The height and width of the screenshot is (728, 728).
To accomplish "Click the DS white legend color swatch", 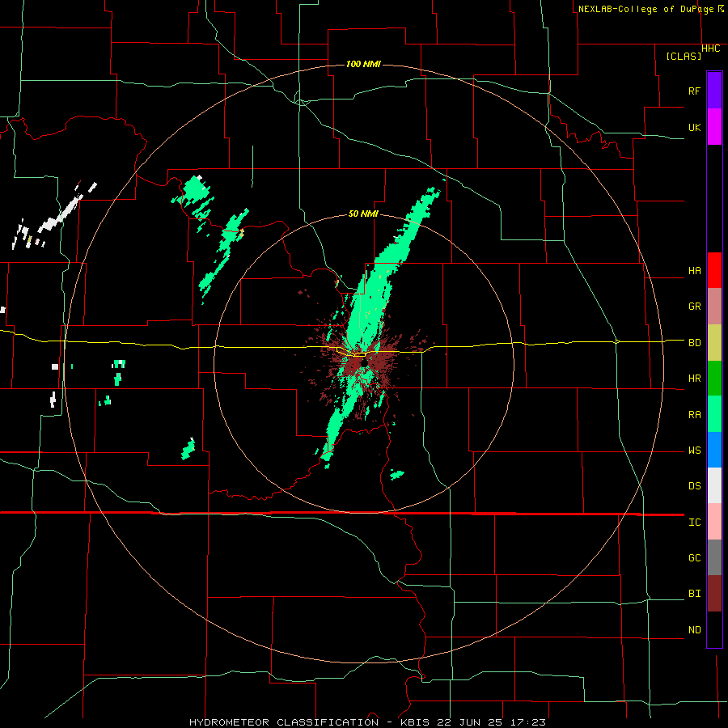I will [x=714, y=485].
